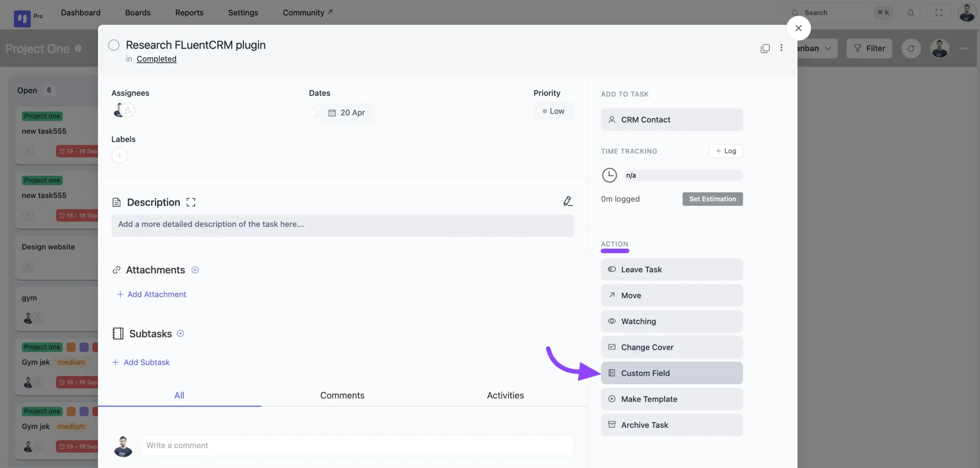Screen dimensions: 980x468
Task: Click the plus icon beside Attachments
Action: 195,270
